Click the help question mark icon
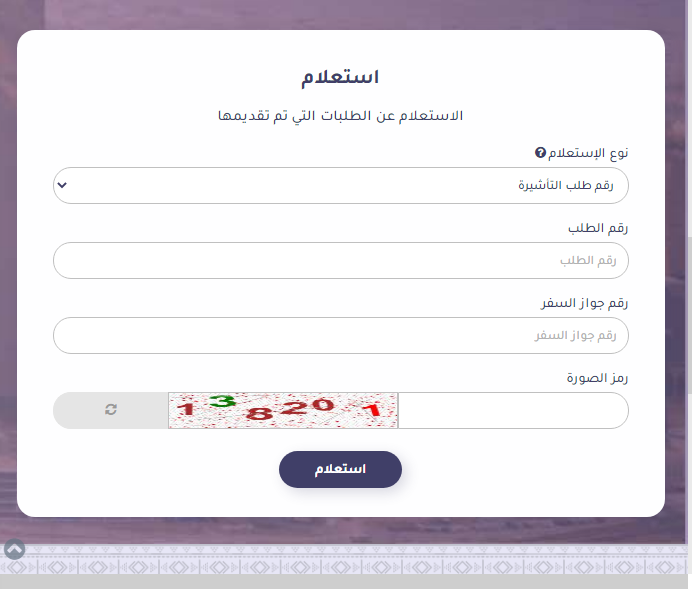692x589 pixels. click(x=541, y=153)
